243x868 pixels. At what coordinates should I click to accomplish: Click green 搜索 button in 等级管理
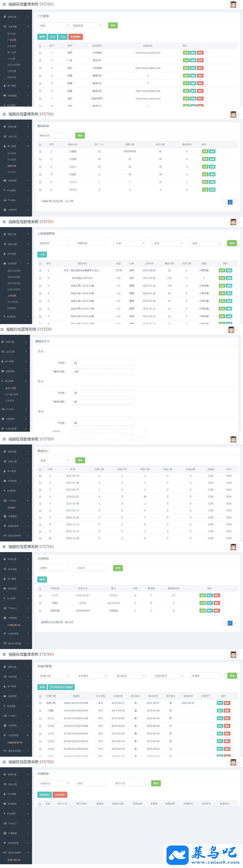80,136
